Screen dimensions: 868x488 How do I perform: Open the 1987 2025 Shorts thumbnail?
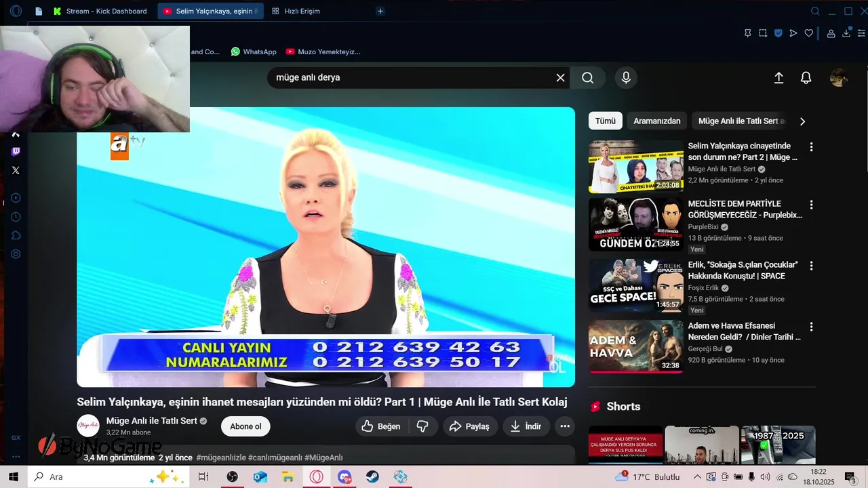point(778,445)
